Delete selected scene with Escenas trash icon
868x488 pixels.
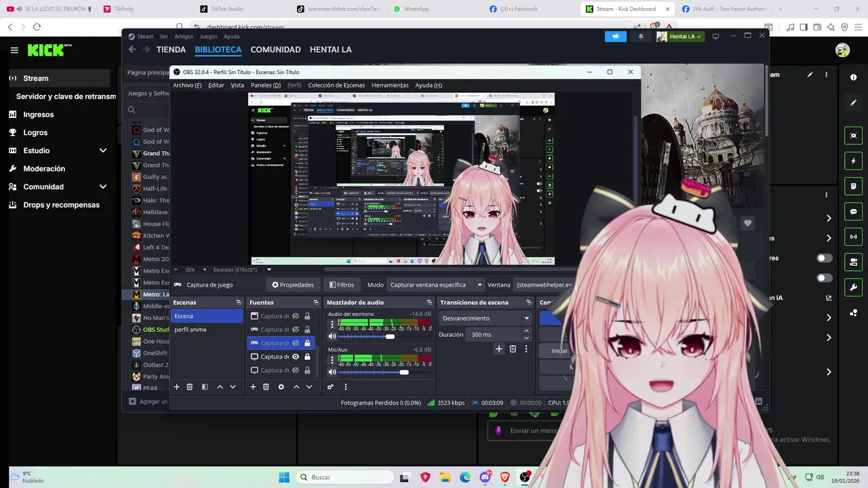point(190,387)
